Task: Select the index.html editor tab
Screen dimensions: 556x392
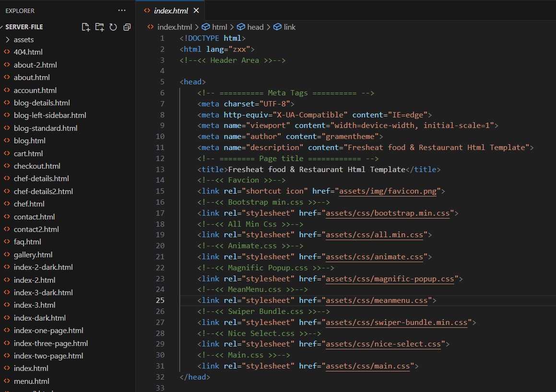Action: pyautogui.click(x=170, y=11)
